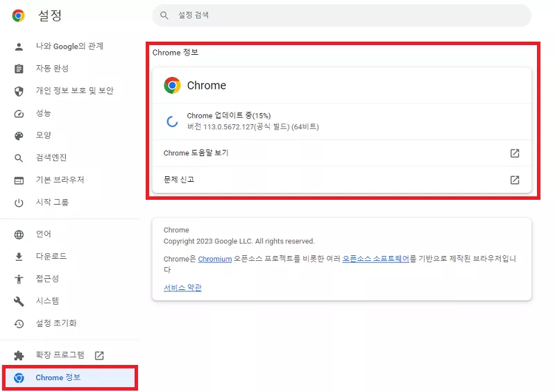Click the accessibility figure icon for 접근성
The height and width of the screenshot is (392, 555).
point(19,280)
